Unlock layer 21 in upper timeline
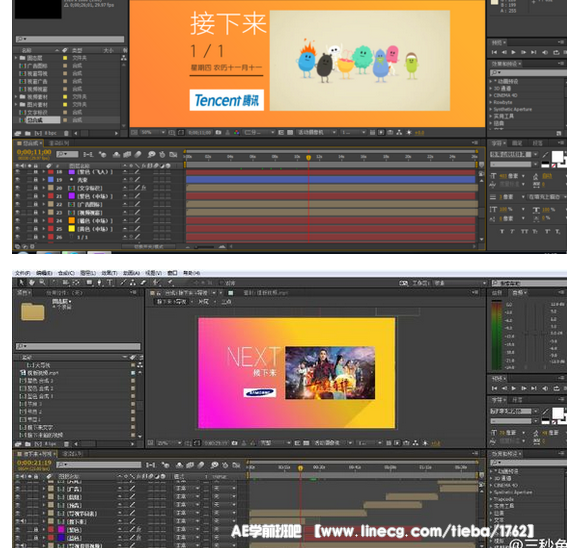The image size is (567, 548). (x=36, y=196)
